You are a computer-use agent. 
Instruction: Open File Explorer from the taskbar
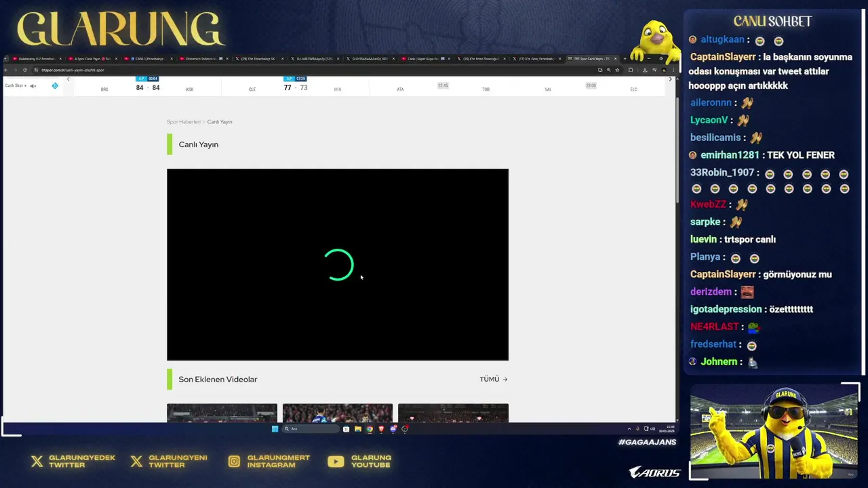pyautogui.click(x=357, y=429)
